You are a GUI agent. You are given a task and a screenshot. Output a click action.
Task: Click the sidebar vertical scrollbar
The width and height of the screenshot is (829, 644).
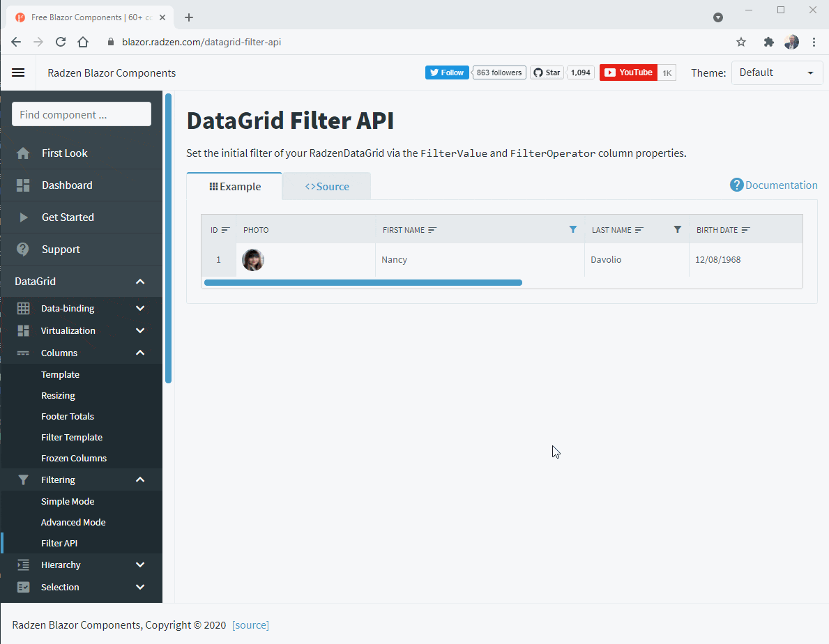tap(168, 238)
